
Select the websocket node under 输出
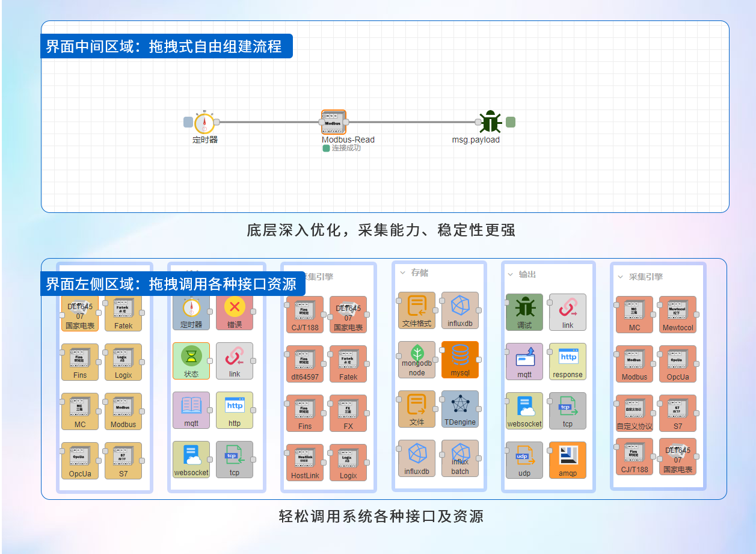pos(524,411)
